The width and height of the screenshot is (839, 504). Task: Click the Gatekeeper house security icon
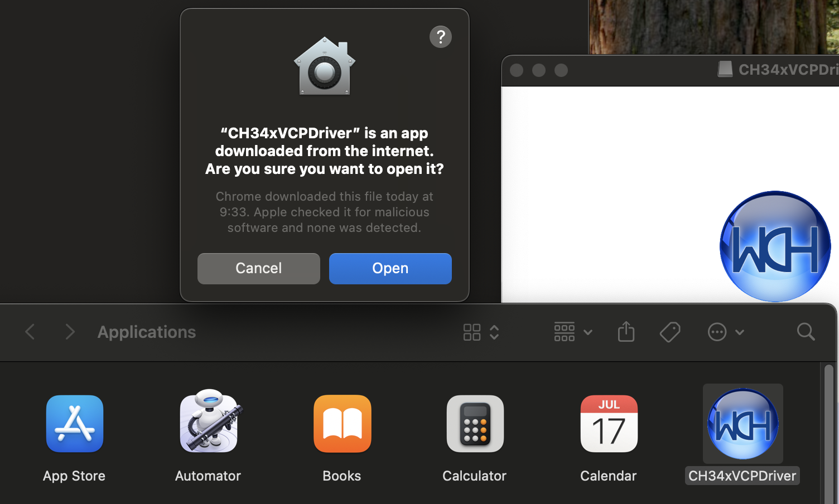pos(324,66)
